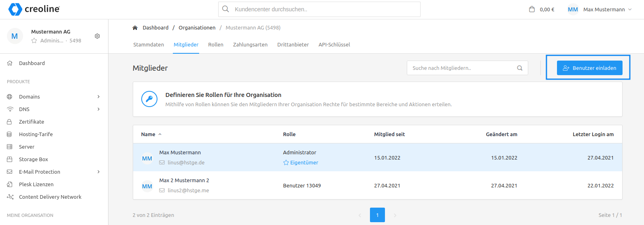Click the shopping cart icon

pos(532,9)
